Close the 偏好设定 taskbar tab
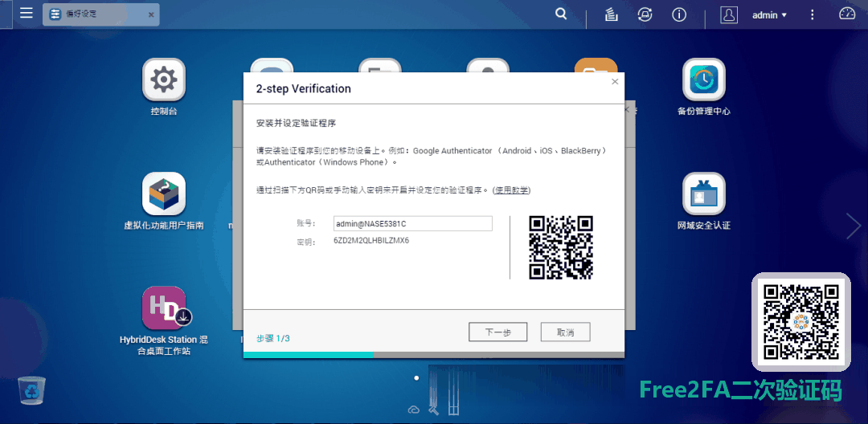 click(x=151, y=15)
